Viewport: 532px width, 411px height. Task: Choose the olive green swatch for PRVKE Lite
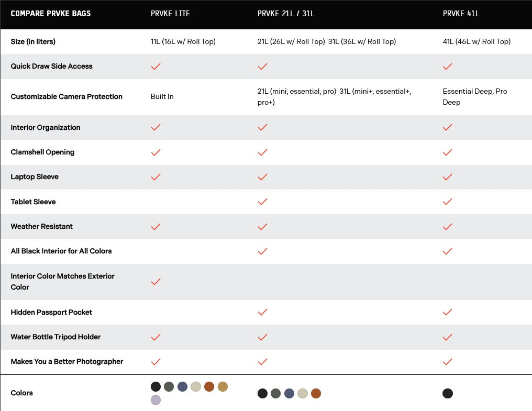[169, 386]
